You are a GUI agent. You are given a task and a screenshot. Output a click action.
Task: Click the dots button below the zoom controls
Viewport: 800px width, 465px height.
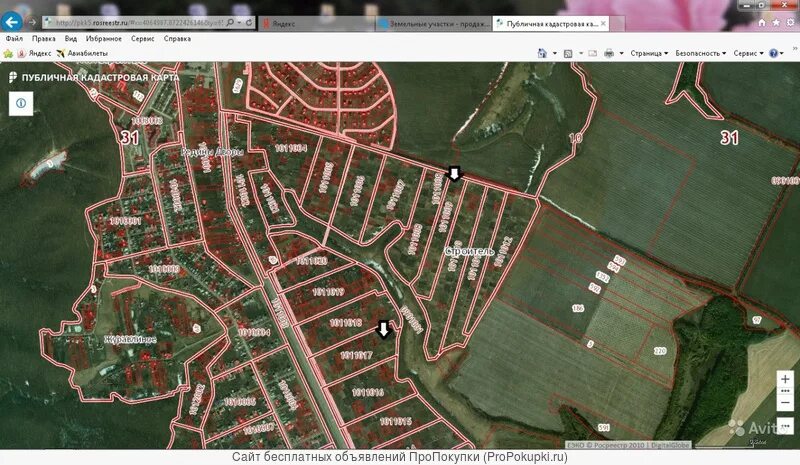coord(785,426)
